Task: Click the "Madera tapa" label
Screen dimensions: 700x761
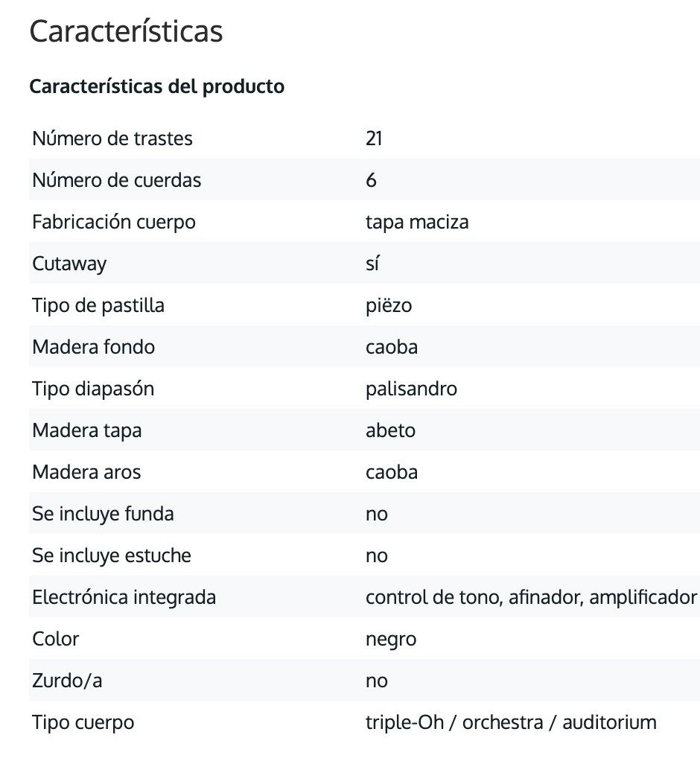Action: click(x=87, y=430)
